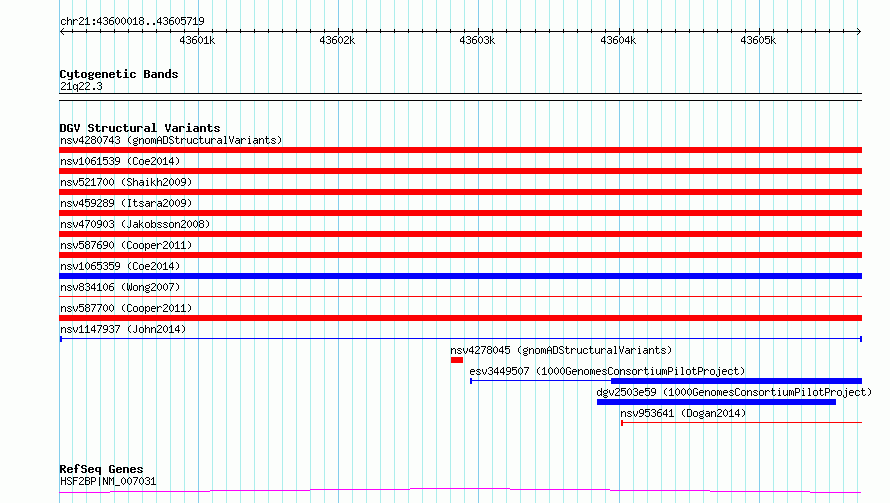
Task: Open the nsv1061539 (Coe2014) variant label
Action: 120,161
